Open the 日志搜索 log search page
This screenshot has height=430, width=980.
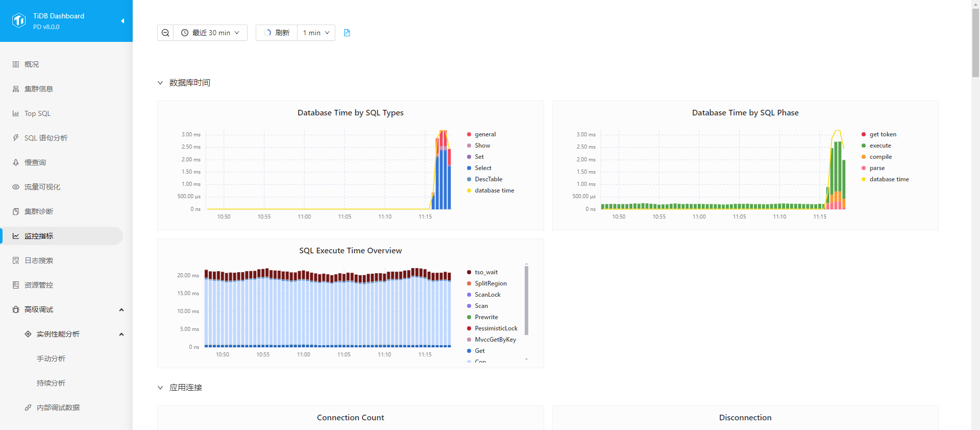pyautogui.click(x=39, y=260)
